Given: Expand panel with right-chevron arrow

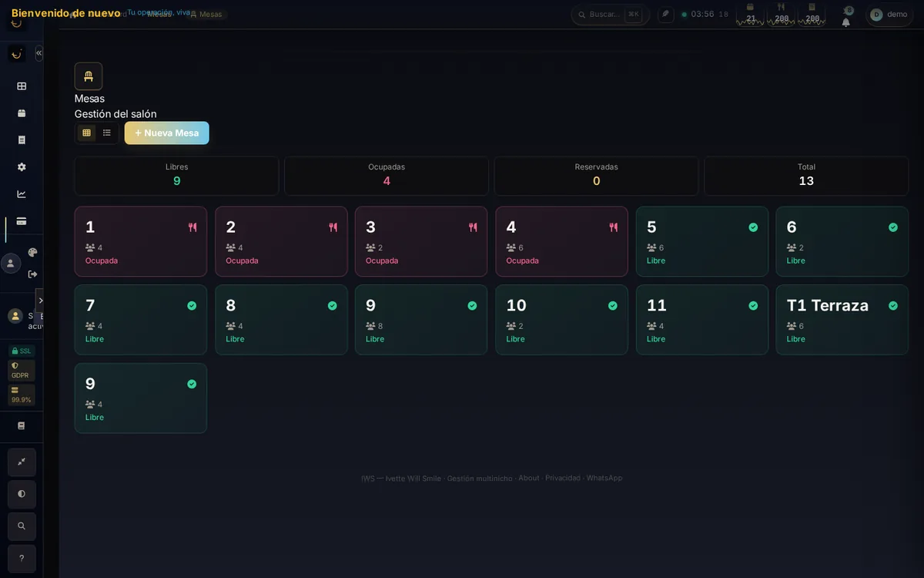Looking at the screenshot, I should [41, 301].
